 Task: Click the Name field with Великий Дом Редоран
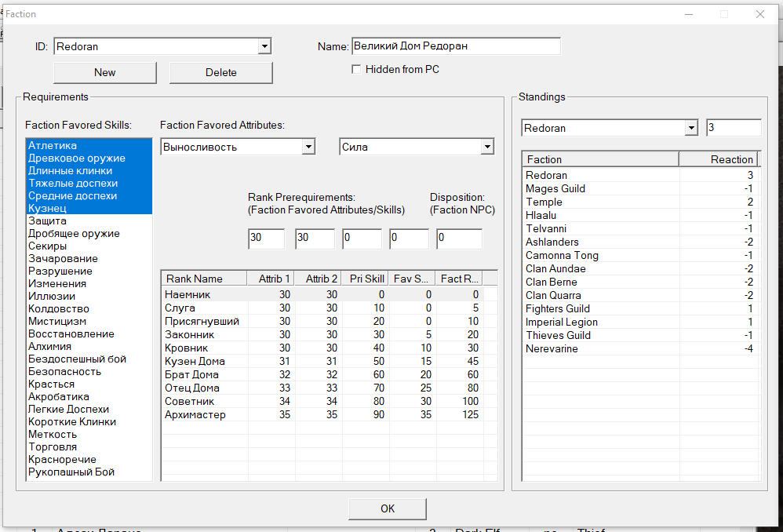click(x=456, y=46)
